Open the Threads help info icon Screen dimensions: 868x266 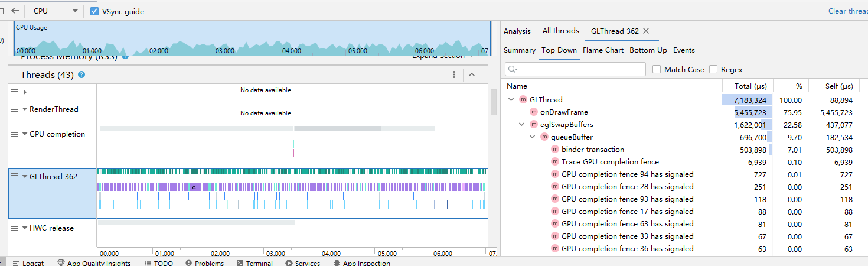[x=81, y=74]
